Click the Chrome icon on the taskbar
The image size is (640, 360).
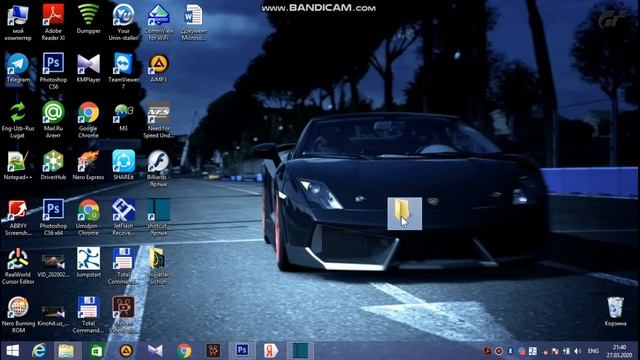(x=184, y=351)
